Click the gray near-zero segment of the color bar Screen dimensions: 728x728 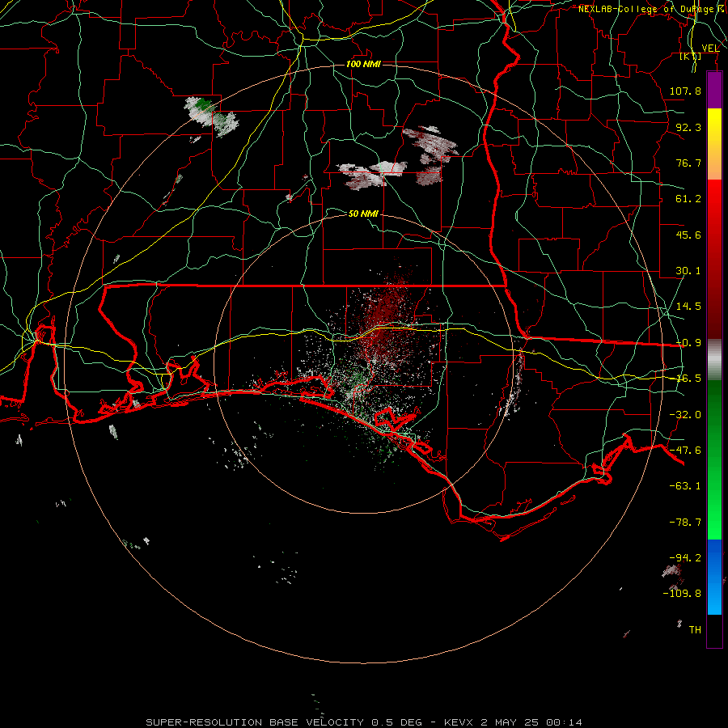(714, 360)
